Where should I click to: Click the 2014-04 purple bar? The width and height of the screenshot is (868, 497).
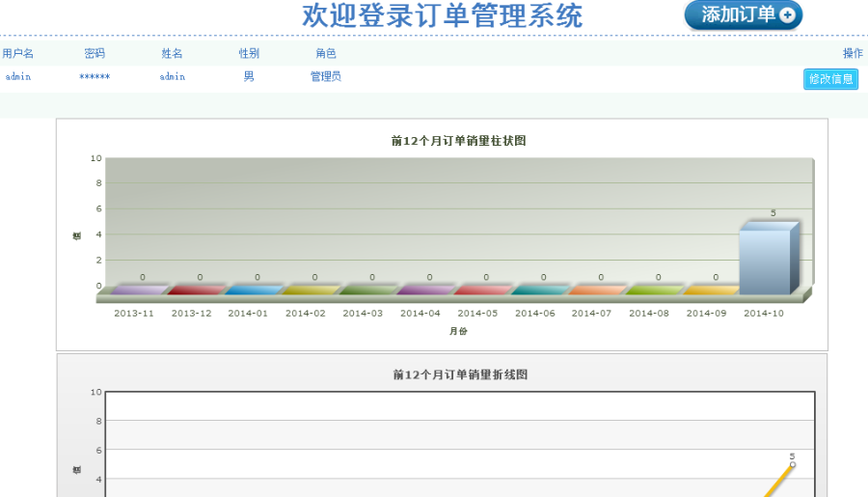(x=425, y=290)
